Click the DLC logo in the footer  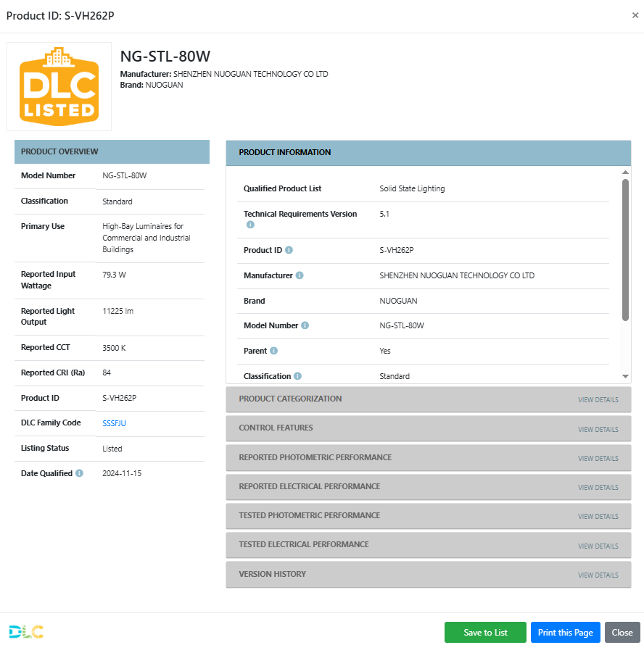(x=26, y=632)
